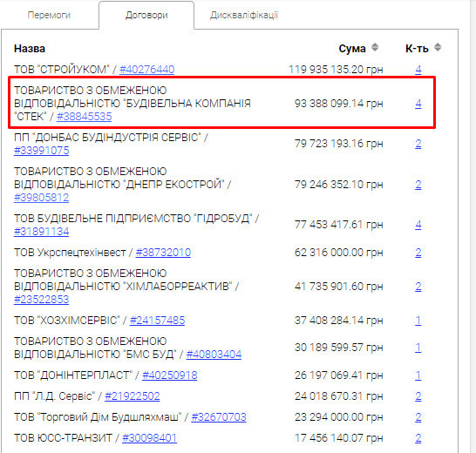Open company link #30098401

(149, 438)
